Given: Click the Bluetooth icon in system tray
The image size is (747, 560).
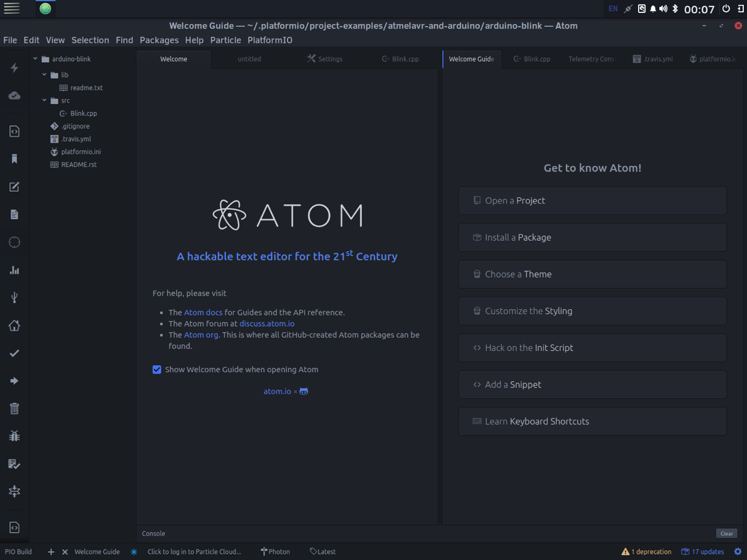Looking at the screenshot, I should 675,9.
